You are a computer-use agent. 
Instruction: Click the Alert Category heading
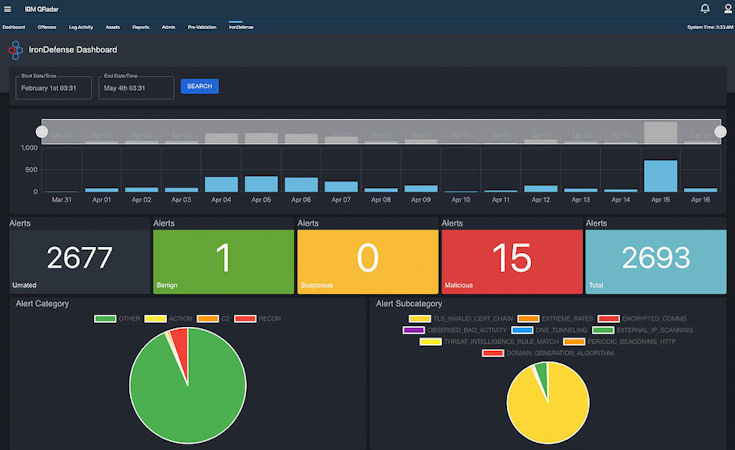point(42,304)
